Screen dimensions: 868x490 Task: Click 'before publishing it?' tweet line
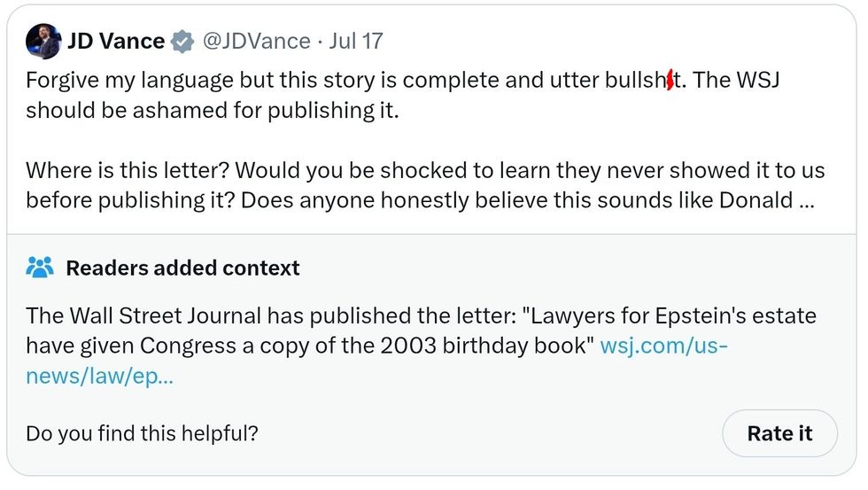[x=124, y=200]
